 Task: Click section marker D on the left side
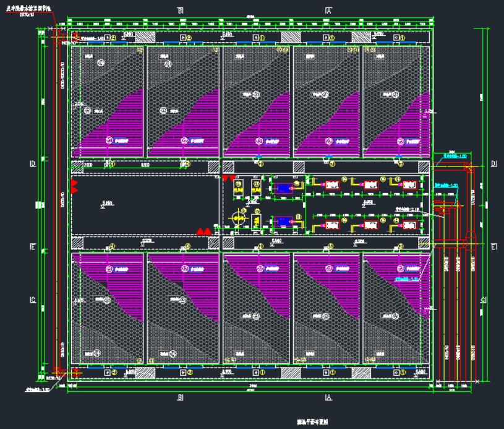(x=32, y=164)
